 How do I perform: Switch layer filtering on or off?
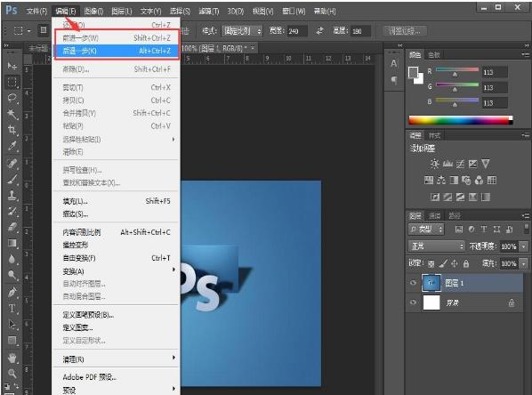(x=527, y=229)
